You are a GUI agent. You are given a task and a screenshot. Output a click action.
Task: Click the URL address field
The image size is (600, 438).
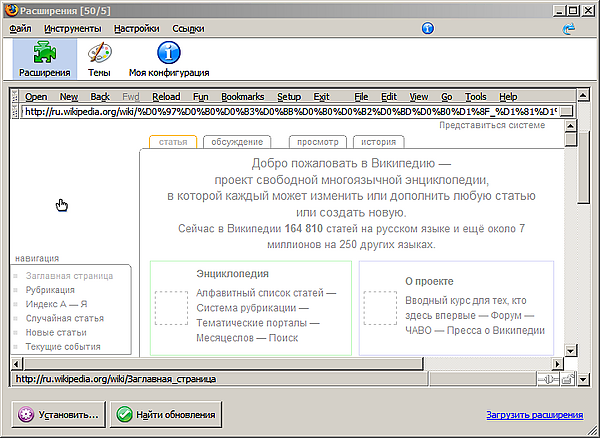pos(291,112)
